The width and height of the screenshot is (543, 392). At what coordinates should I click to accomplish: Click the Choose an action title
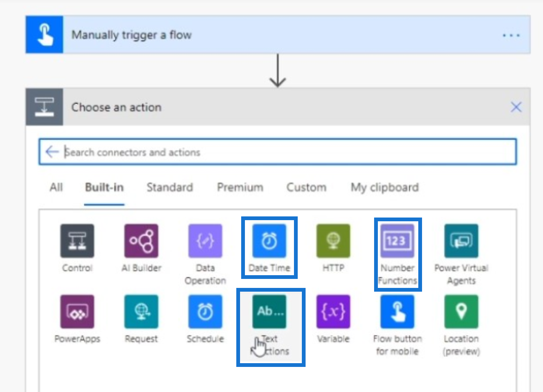click(116, 107)
